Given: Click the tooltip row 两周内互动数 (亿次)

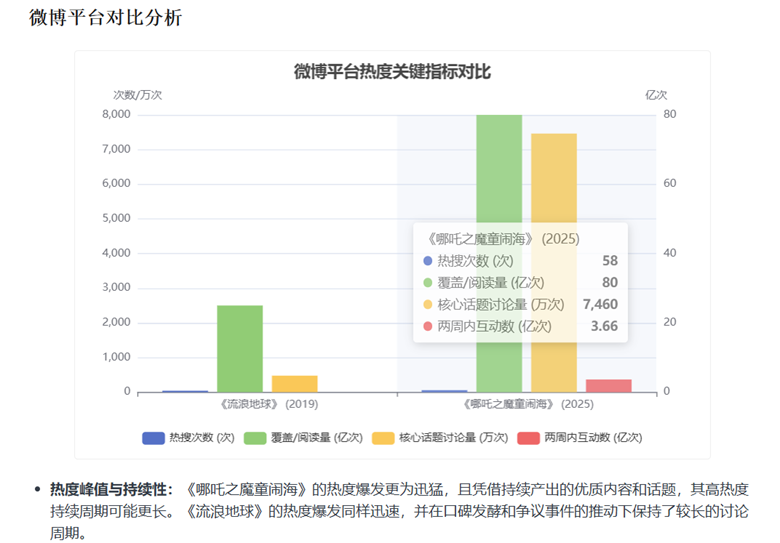Looking at the screenshot, I should click(x=520, y=326).
